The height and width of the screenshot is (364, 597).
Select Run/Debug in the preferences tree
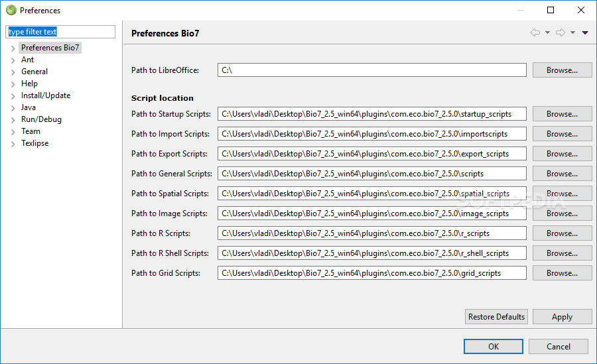point(41,119)
